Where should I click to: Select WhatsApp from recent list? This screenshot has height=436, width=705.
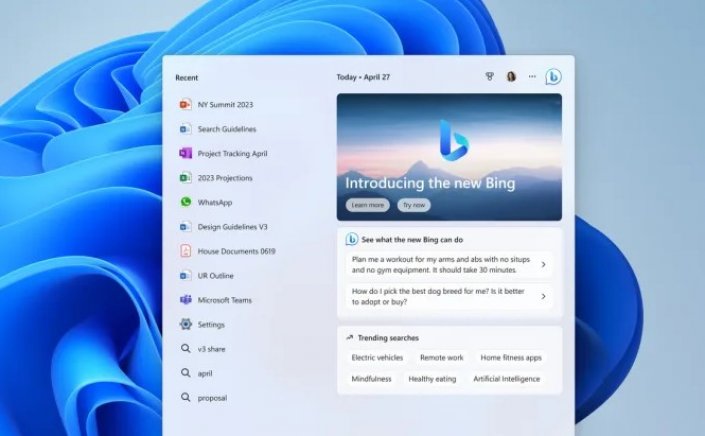215,202
